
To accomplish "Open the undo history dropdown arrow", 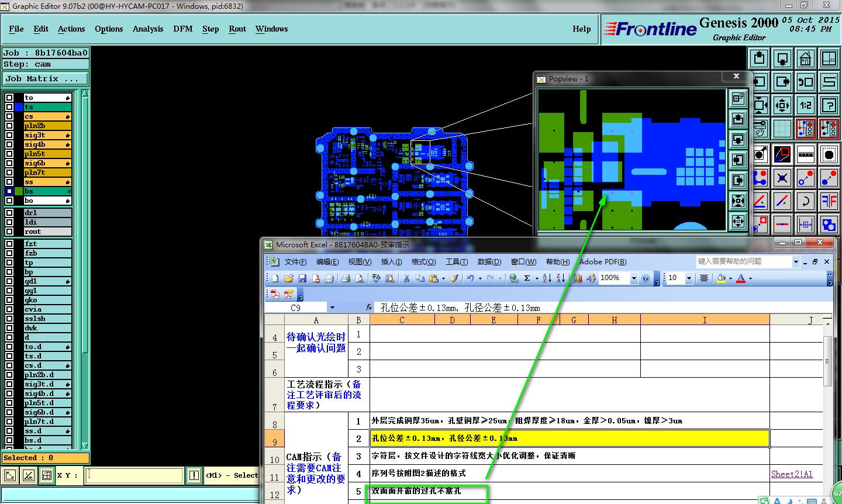I will click(480, 278).
